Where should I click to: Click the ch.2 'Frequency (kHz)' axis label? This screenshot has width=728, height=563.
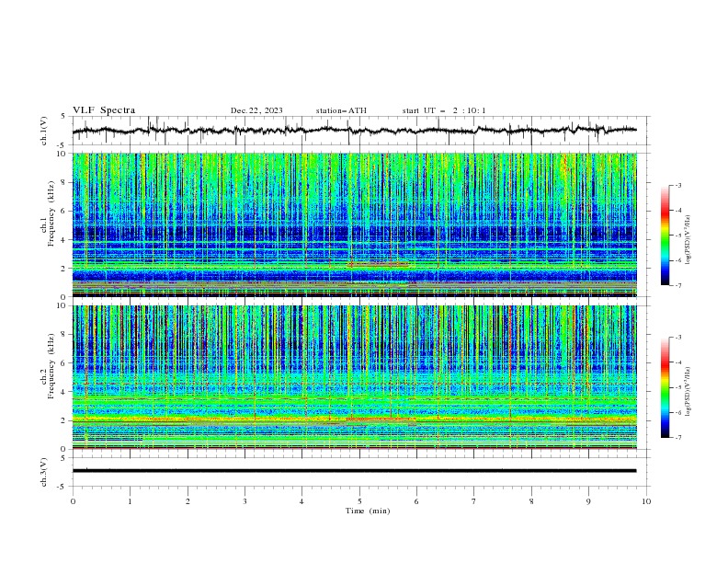point(51,366)
